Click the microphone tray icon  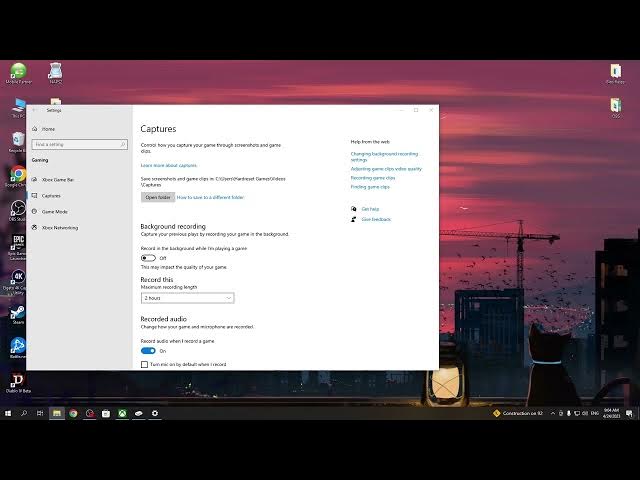pyautogui.click(x=569, y=413)
